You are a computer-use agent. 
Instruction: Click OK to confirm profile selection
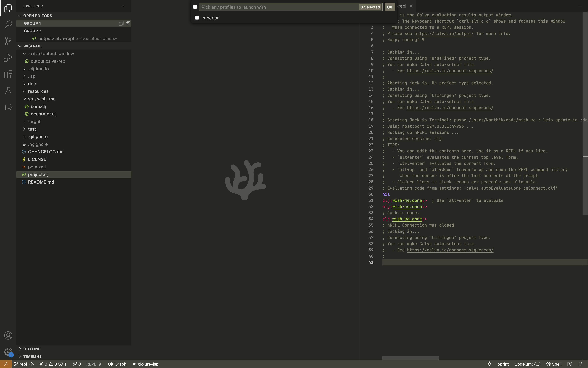(x=390, y=7)
